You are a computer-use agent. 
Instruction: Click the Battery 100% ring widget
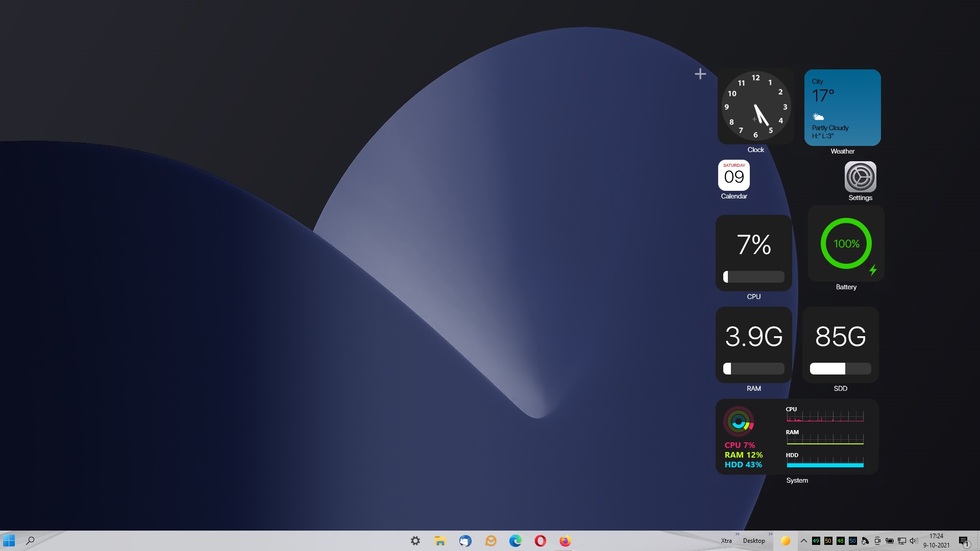pos(846,243)
